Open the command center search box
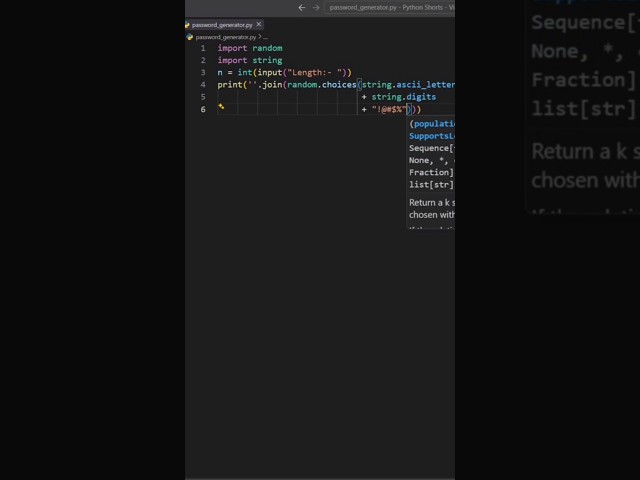This screenshot has height=480, width=640. [390, 7]
